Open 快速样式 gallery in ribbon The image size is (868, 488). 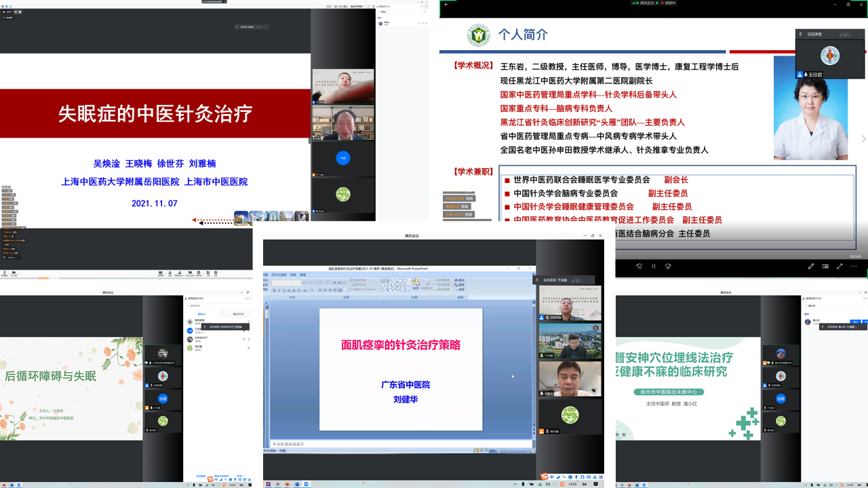point(427,285)
